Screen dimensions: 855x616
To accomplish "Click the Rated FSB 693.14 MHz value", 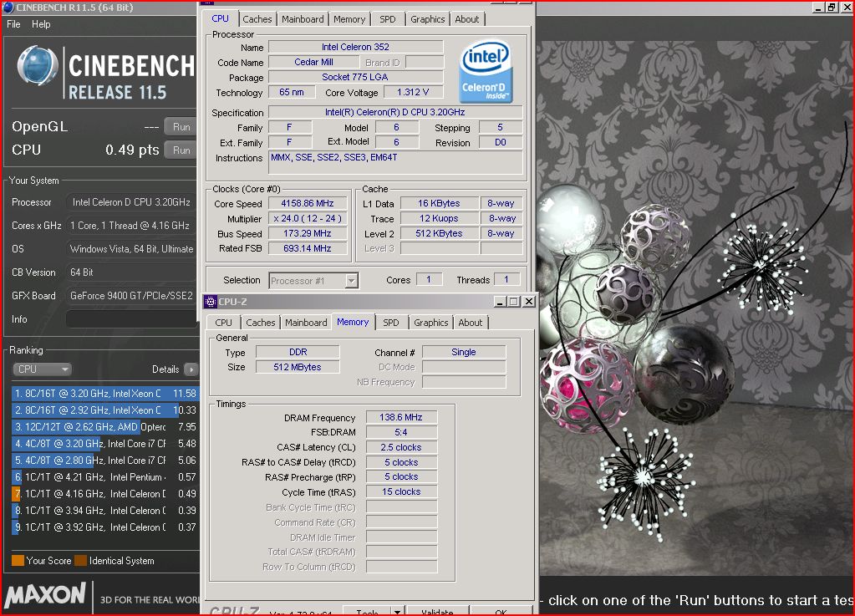I will point(308,248).
